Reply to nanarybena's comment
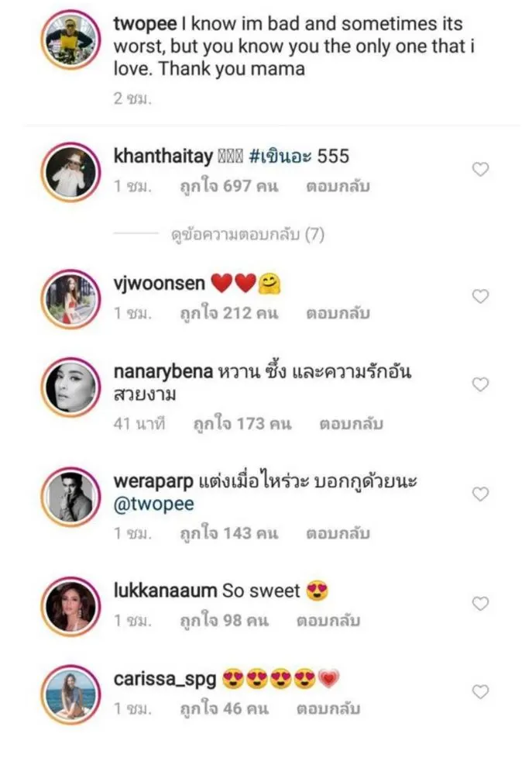532x775 pixels. click(x=352, y=424)
